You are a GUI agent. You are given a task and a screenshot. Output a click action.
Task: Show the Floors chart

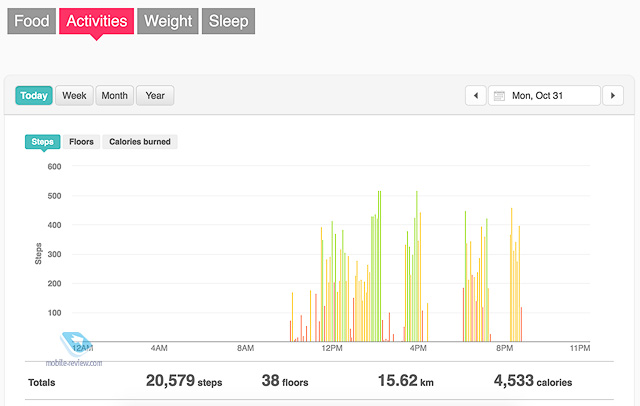(x=81, y=142)
